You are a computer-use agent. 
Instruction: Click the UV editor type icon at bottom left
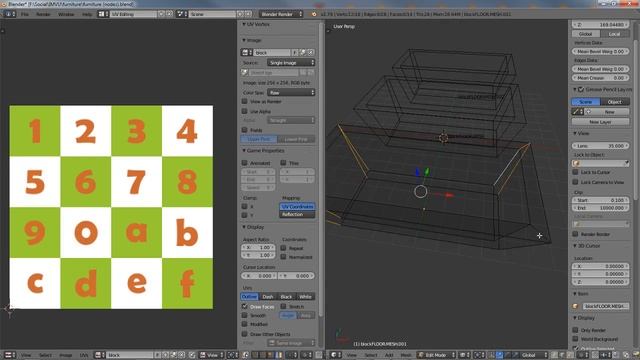pyautogui.click(x=10, y=355)
